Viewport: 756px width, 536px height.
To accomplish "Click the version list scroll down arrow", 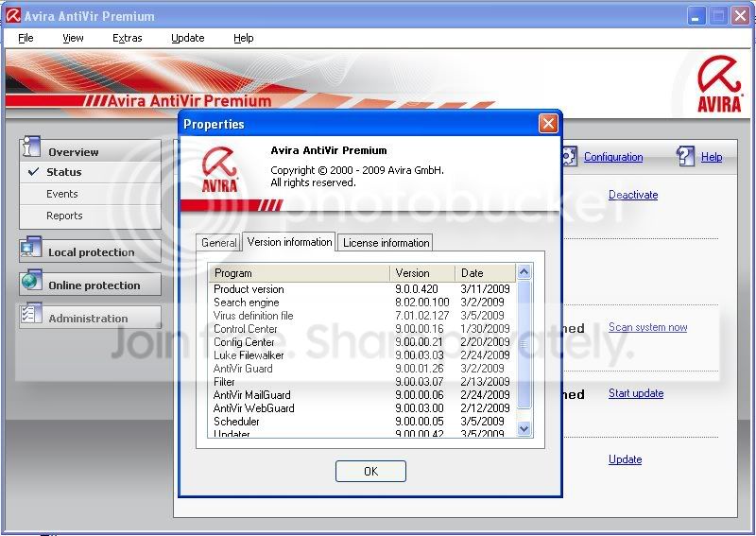I will coord(524,428).
